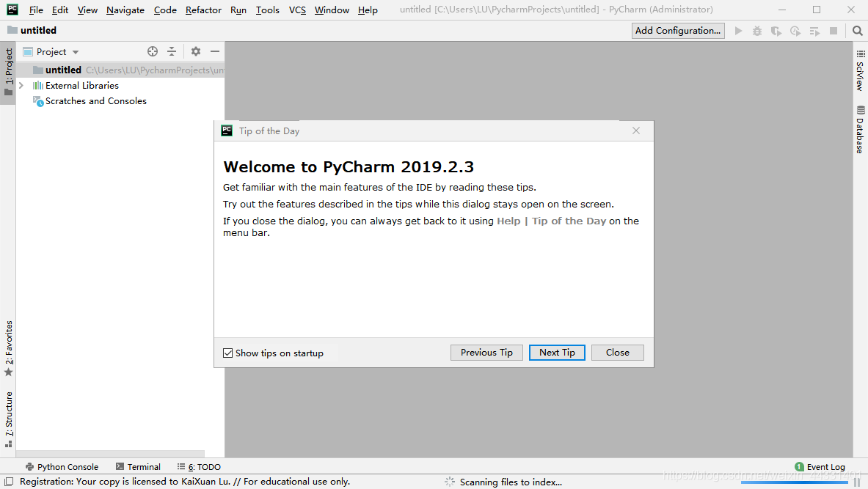Image resolution: width=868 pixels, height=489 pixels.
Task: Open the Refactor menu
Action: pos(203,10)
